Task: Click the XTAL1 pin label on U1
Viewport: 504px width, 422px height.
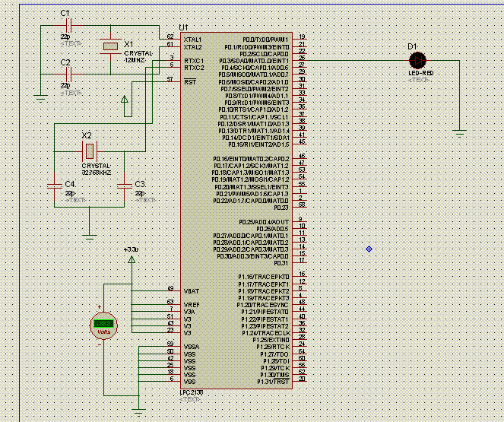Action: pyautogui.click(x=193, y=40)
